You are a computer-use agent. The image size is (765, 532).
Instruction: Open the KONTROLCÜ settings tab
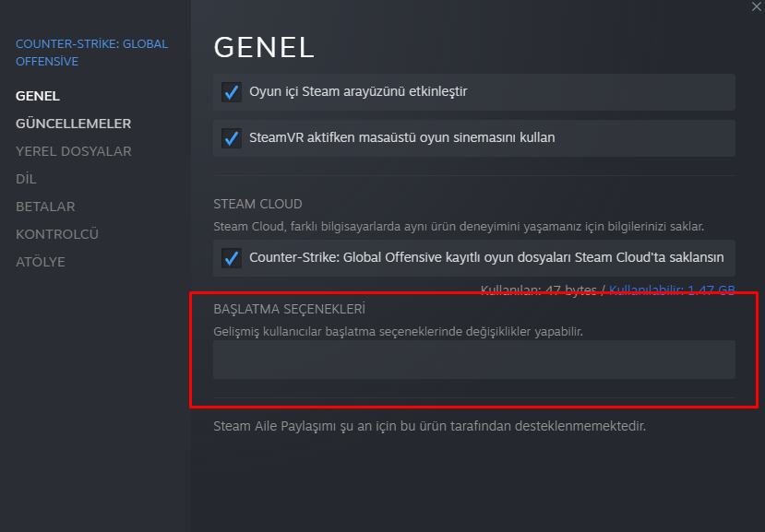click(56, 234)
